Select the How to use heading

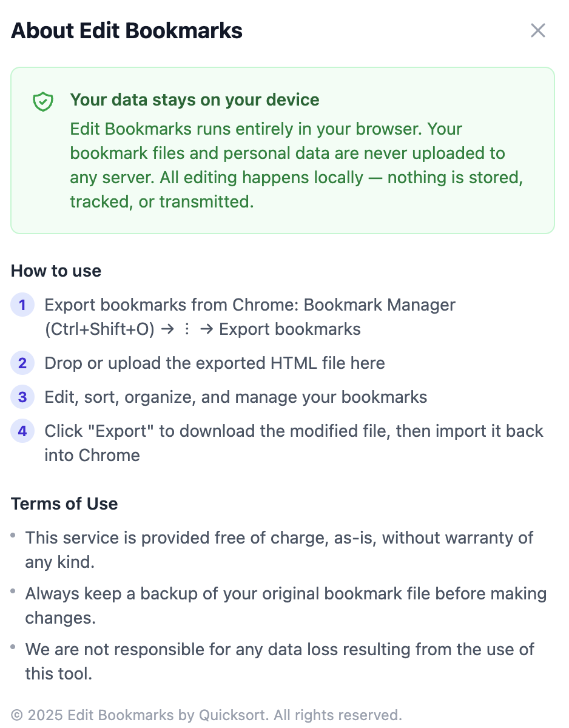56,271
